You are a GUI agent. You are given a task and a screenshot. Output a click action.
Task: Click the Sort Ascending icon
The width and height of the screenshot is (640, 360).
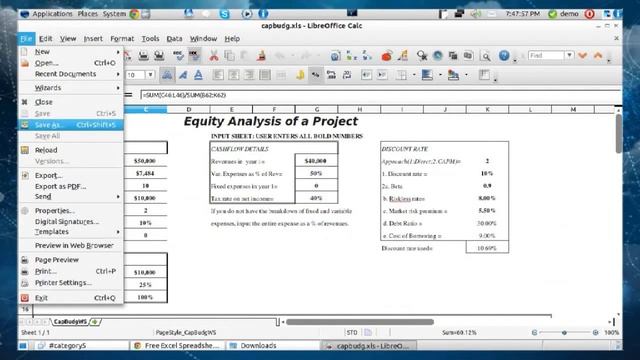click(351, 56)
